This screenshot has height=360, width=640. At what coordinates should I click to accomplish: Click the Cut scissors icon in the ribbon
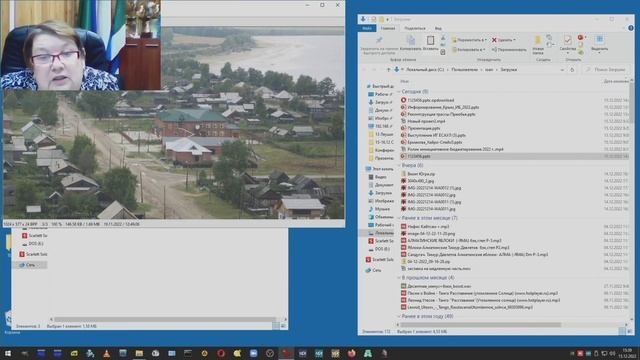[443, 38]
